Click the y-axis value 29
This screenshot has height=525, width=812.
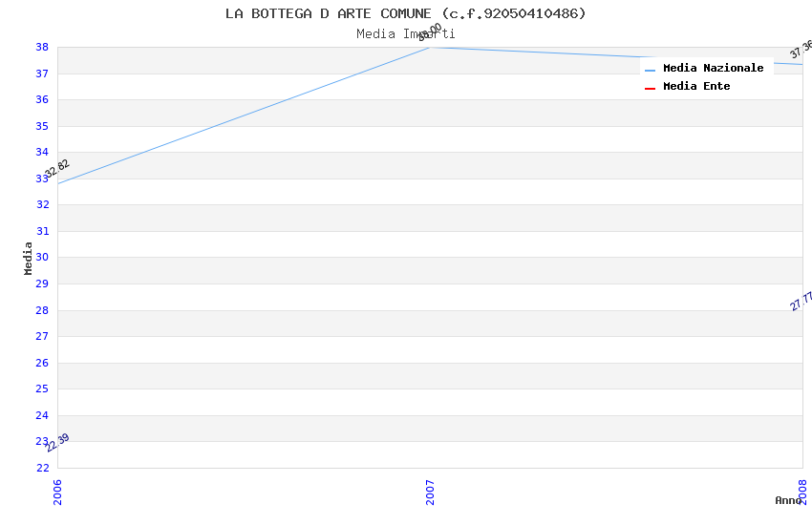coord(42,283)
